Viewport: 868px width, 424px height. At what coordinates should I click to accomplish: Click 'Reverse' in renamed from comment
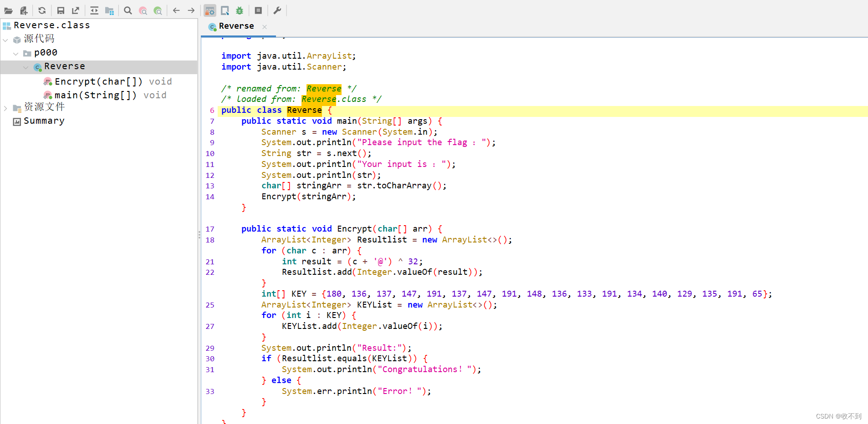tap(324, 89)
